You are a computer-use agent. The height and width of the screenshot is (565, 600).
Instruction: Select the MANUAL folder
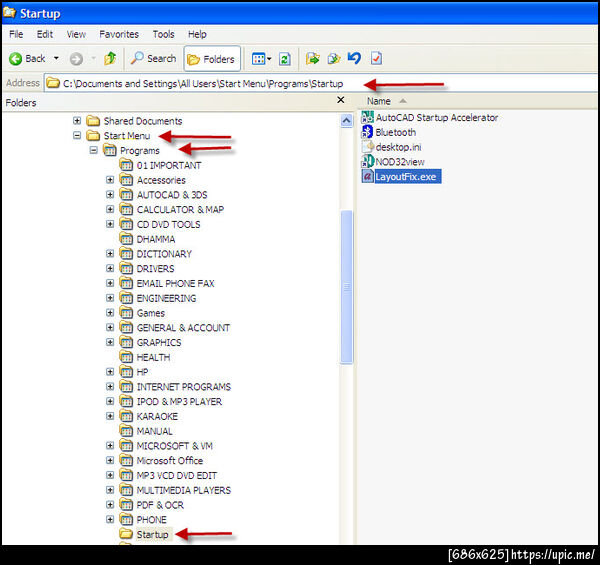click(146, 431)
